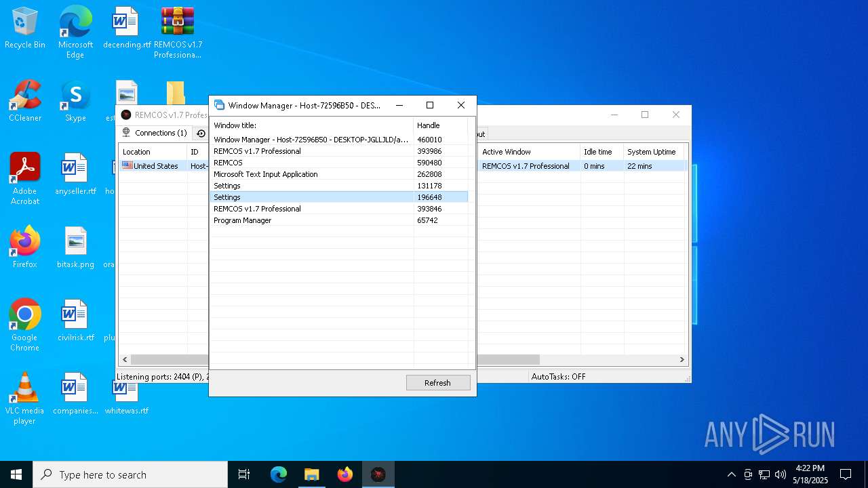
Task: Open the Skype desktop shortcut
Action: (x=75, y=102)
